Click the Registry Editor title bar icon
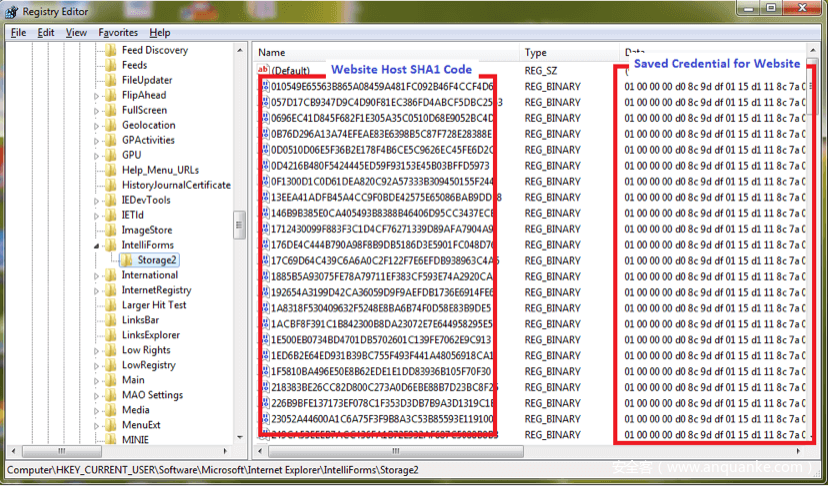828x486 pixels. [x=13, y=11]
